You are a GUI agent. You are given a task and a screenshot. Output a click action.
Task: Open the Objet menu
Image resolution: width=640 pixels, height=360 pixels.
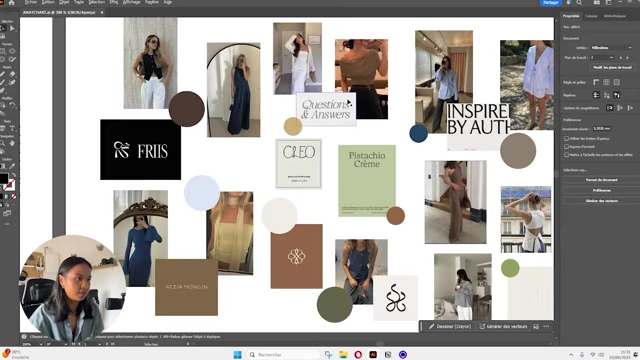pyautogui.click(x=64, y=2)
